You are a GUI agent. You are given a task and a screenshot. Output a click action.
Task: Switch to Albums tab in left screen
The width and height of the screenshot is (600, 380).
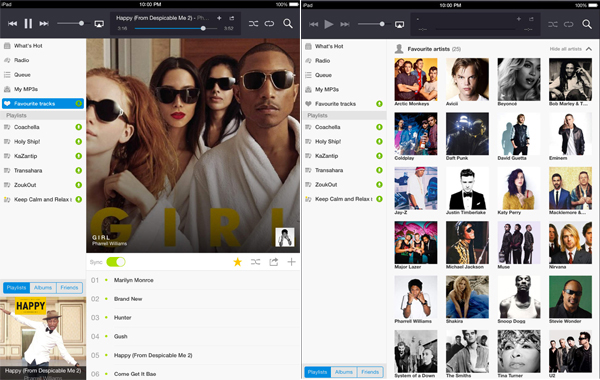click(x=43, y=287)
